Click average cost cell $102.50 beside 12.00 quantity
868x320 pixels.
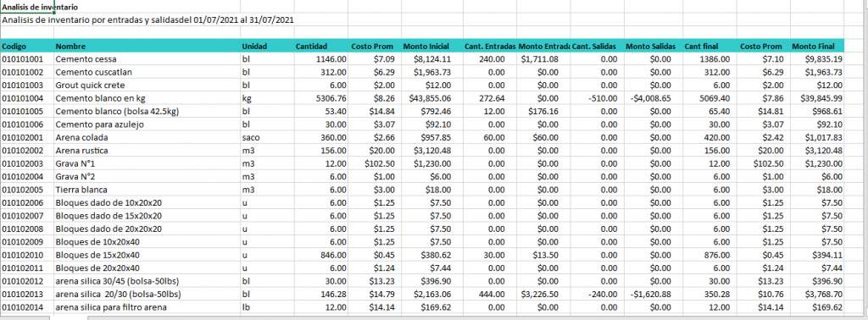[374, 163]
